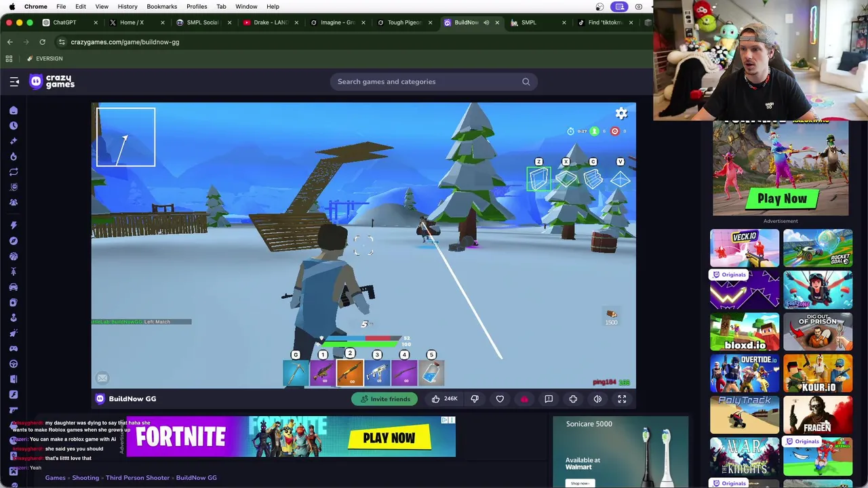The image size is (868, 488).
Task: Select the orange shotgun in slot 2
Action: click(350, 373)
